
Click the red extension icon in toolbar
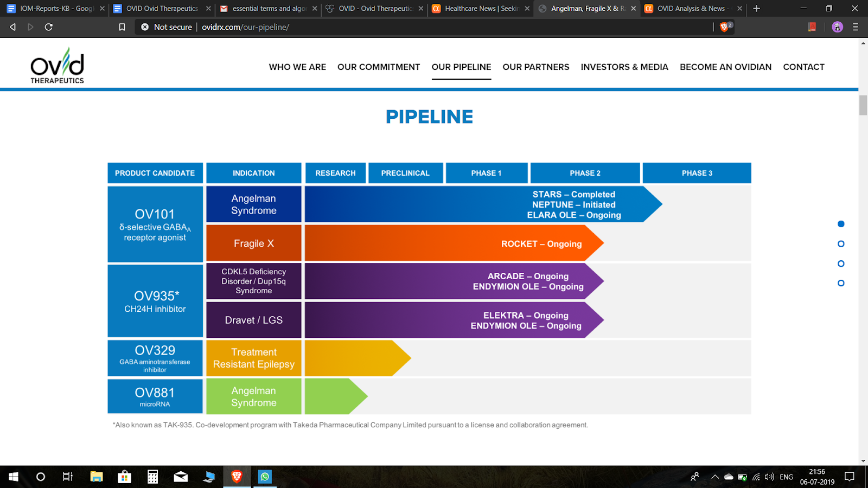tap(812, 27)
